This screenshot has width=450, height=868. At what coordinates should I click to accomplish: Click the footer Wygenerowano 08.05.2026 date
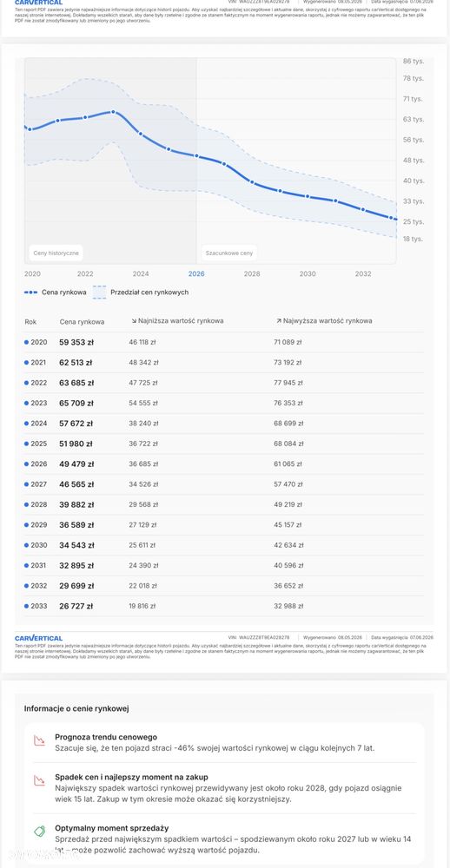(x=332, y=638)
